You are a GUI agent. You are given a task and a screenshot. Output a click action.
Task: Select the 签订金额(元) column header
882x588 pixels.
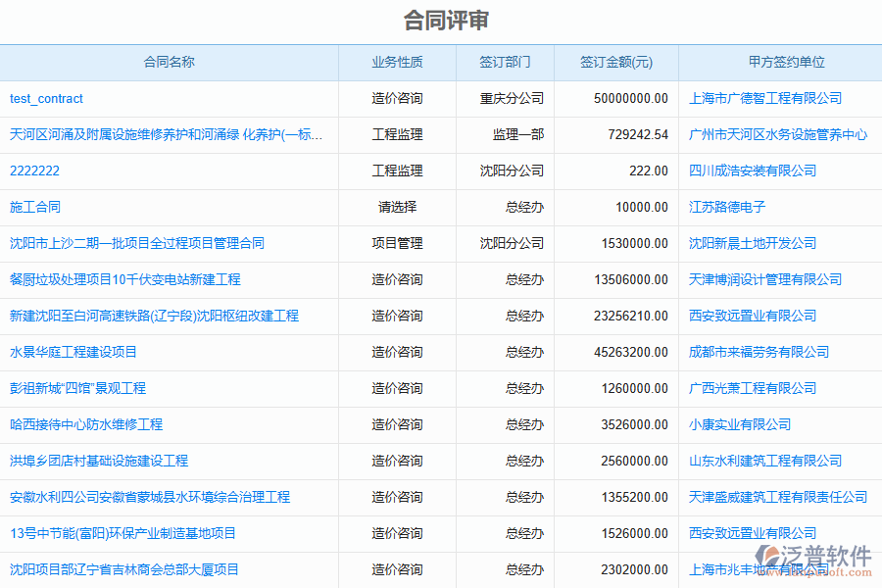[x=615, y=62]
